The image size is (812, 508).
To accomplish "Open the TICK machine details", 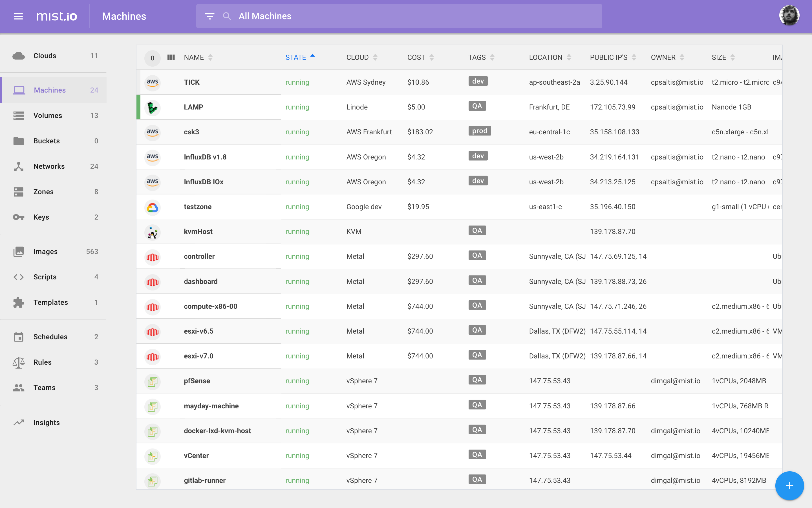I will pos(192,82).
